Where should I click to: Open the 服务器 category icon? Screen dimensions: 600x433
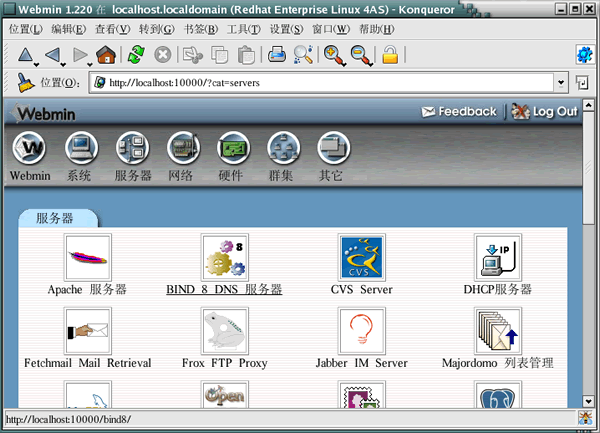coord(132,148)
